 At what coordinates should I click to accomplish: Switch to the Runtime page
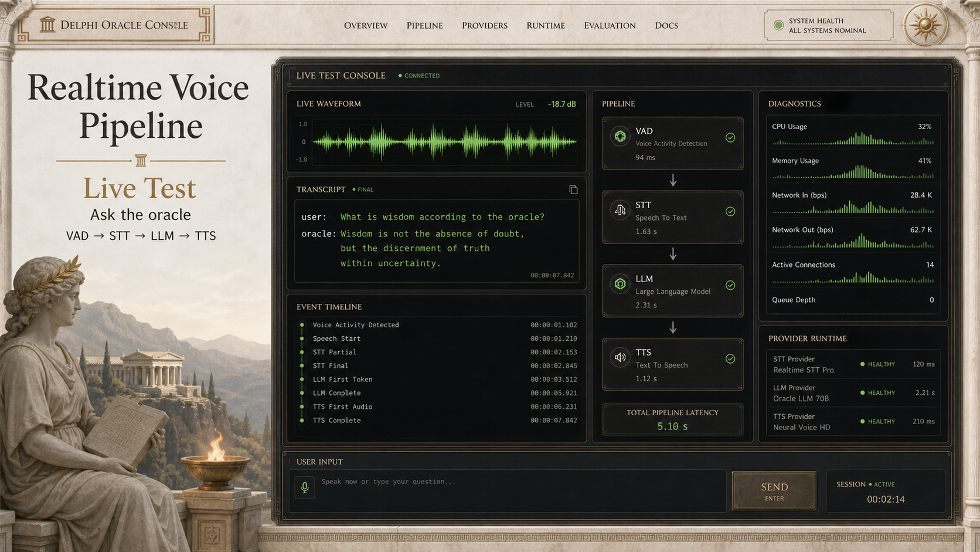[x=546, y=25]
